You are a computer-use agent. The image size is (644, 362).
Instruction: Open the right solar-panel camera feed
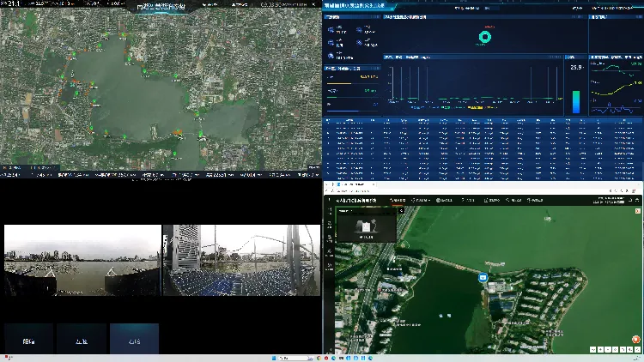(241, 260)
